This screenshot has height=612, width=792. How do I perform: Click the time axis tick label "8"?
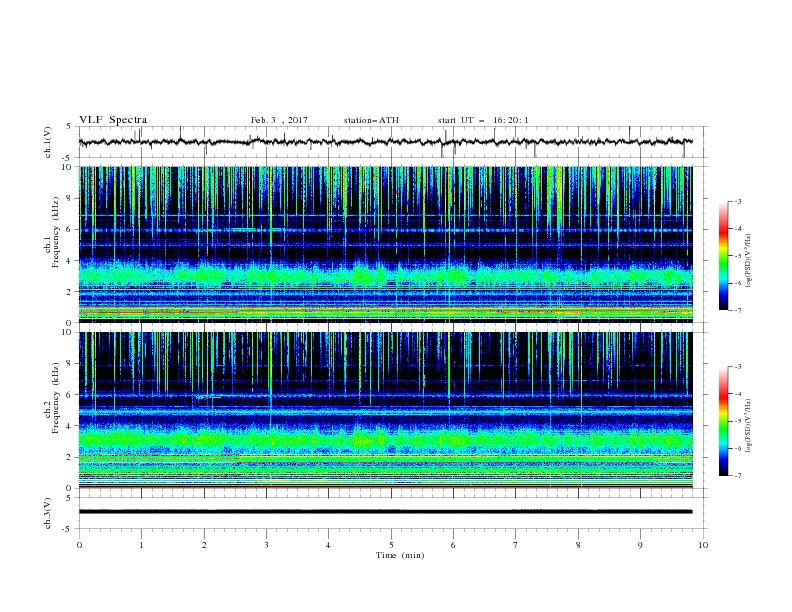coord(578,545)
